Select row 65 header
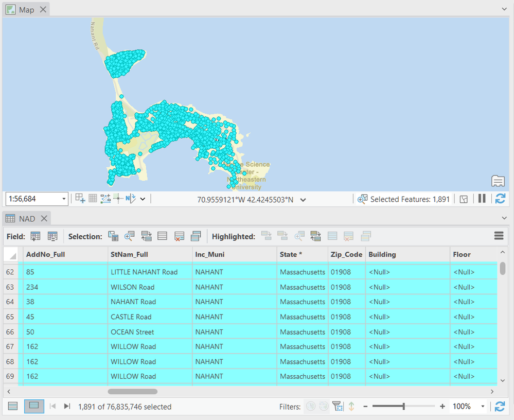Image resolution: width=514 pixels, height=420 pixels. tap(10, 317)
